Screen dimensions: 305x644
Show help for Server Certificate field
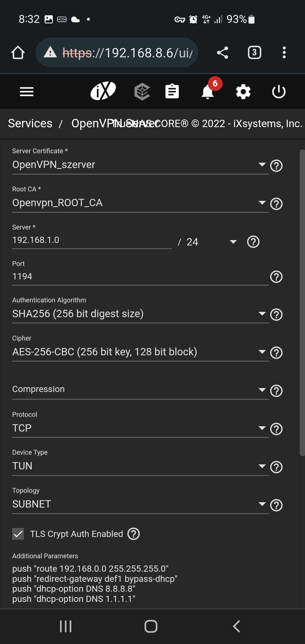point(276,166)
